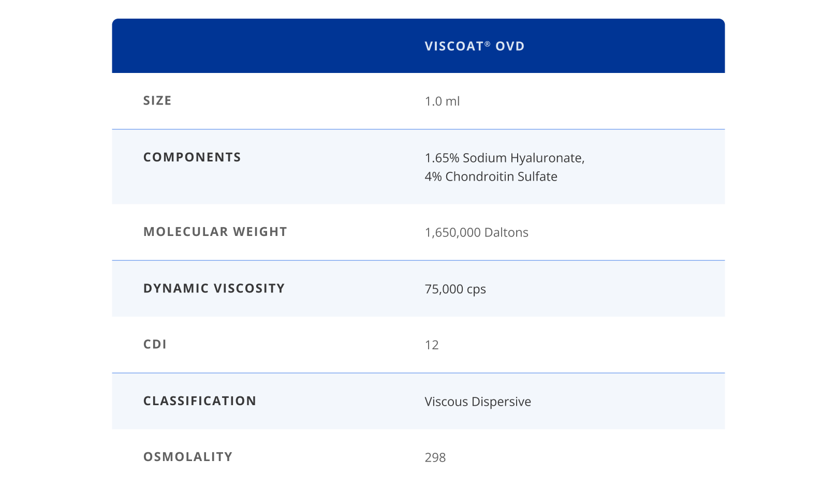This screenshot has width=837, height=504.
Task: Click the CDI value 12
Action: click(432, 345)
